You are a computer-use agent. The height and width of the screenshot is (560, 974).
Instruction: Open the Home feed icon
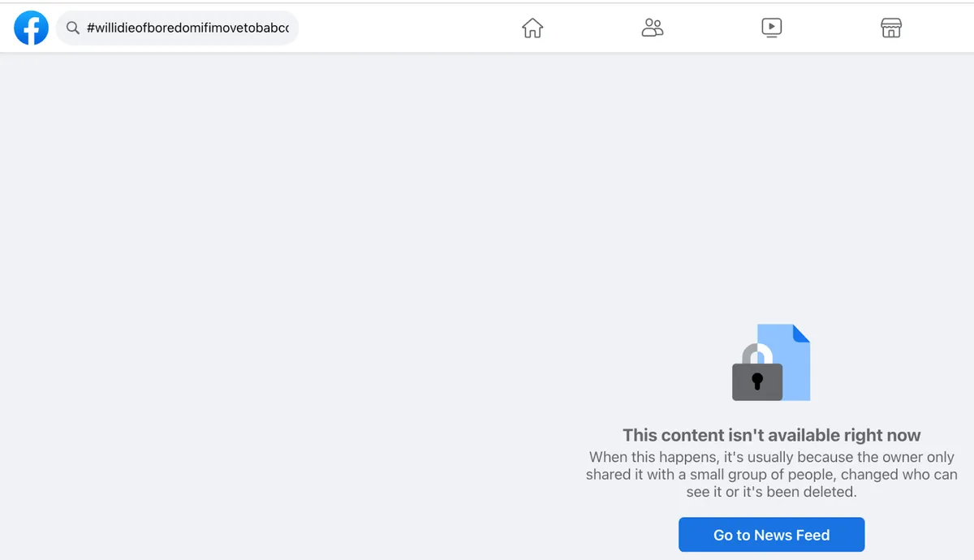[x=532, y=28]
